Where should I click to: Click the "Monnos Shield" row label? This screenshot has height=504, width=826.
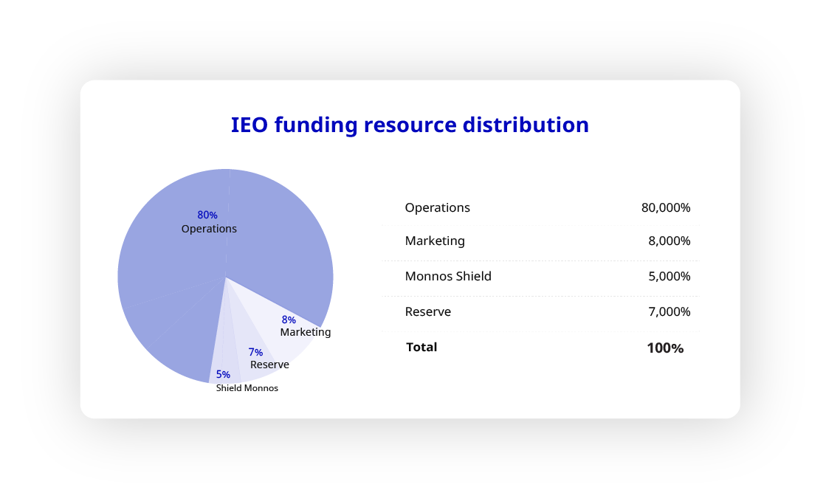tap(448, 276)
